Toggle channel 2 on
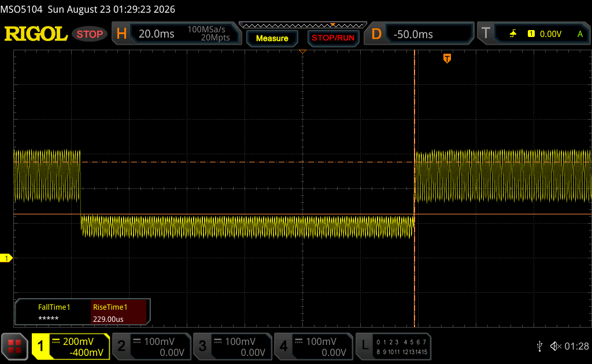The height and width of the screenshot is (364, 592). (x=121, y=346)
